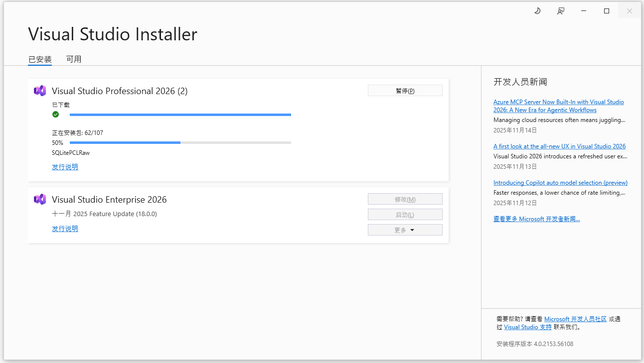Image resolution: width=644 pixels, height=363 pixels.
Task: Open the Azure MCP Server news article
Action: (x=558, y=106)
